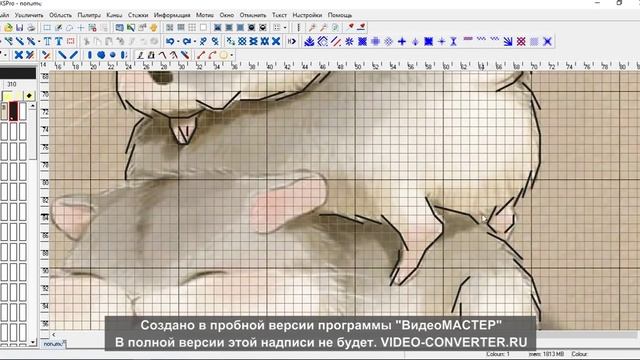Screen dimensions: 640x360
Task: Select the purple horizontal bar stitch icon
Action: (x=468, y=39)
